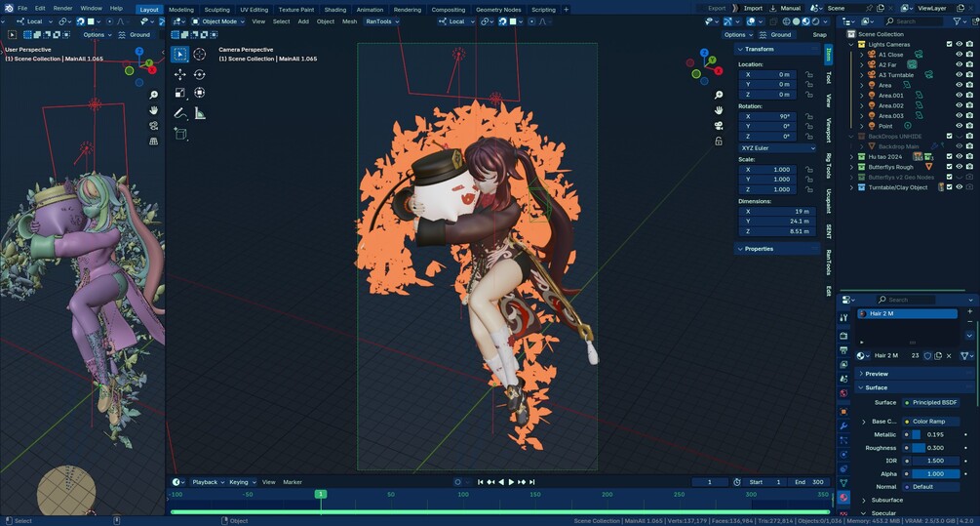The width and height of the screenshot is (980, 526).
Task: Jump to the last frame
Action: [531, 482]
